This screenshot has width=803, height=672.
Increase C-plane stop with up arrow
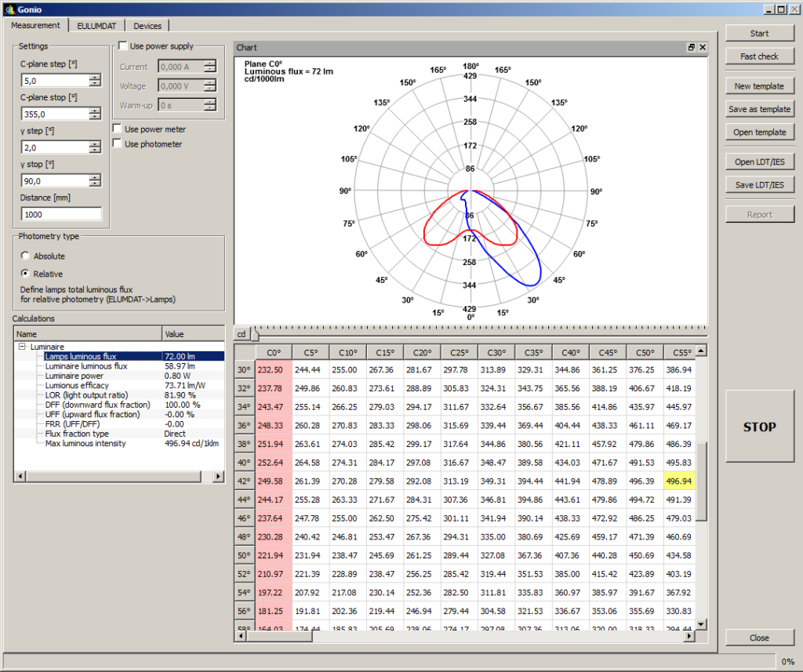95,111
